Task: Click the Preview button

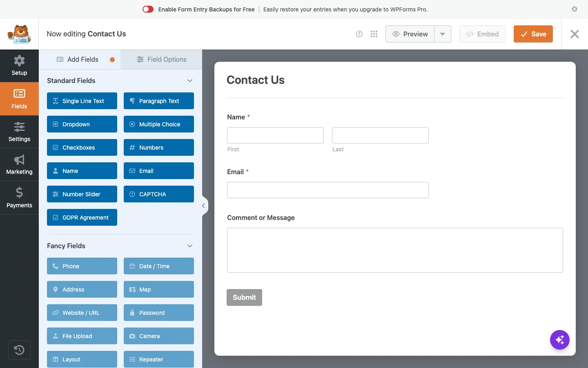Action: (410, 34)
